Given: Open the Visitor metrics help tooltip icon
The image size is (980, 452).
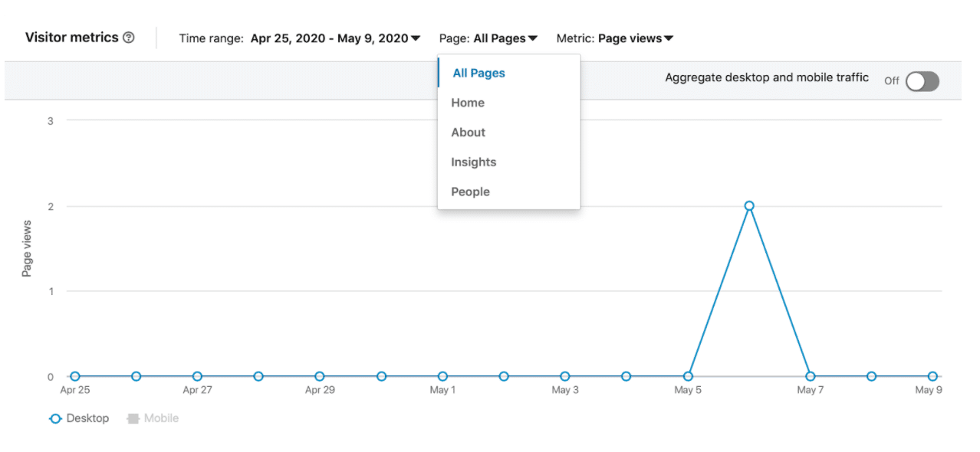Looking at the screenshot, I should [x=128, y=37].
